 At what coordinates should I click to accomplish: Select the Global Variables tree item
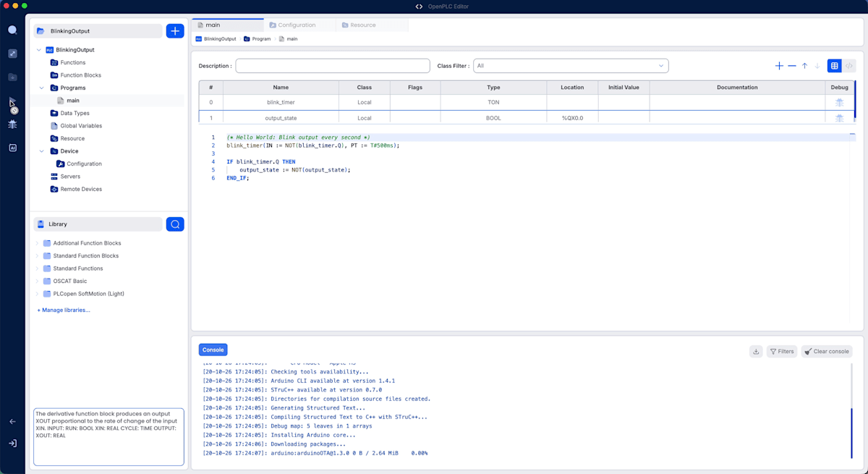pos(81,126)
